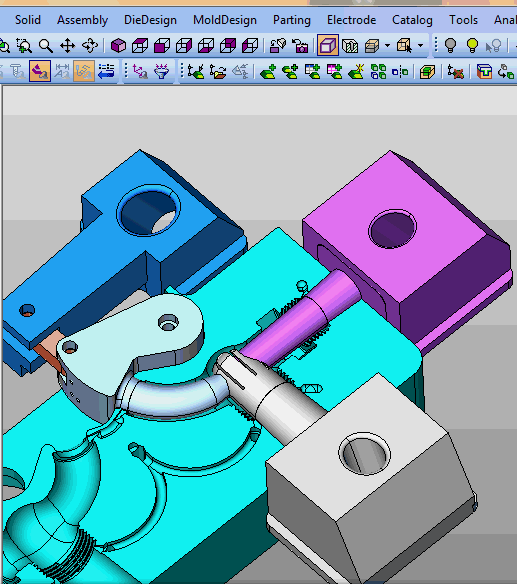This screenshot has width=517, height=584.
Task: Toggle the shaded-with-edges display mode
Action: coord(328,45)
